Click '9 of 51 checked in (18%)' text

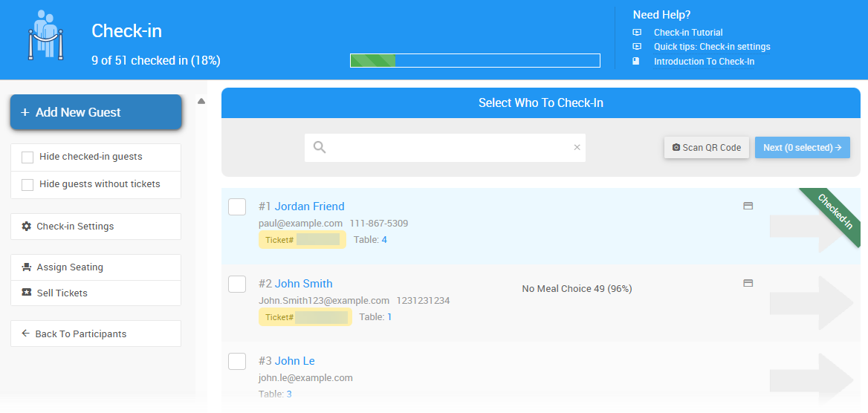tap(156, 60)
